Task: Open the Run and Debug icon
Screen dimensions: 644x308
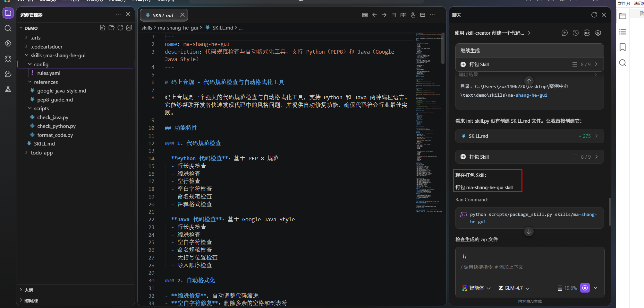Action: coord(8,58)
